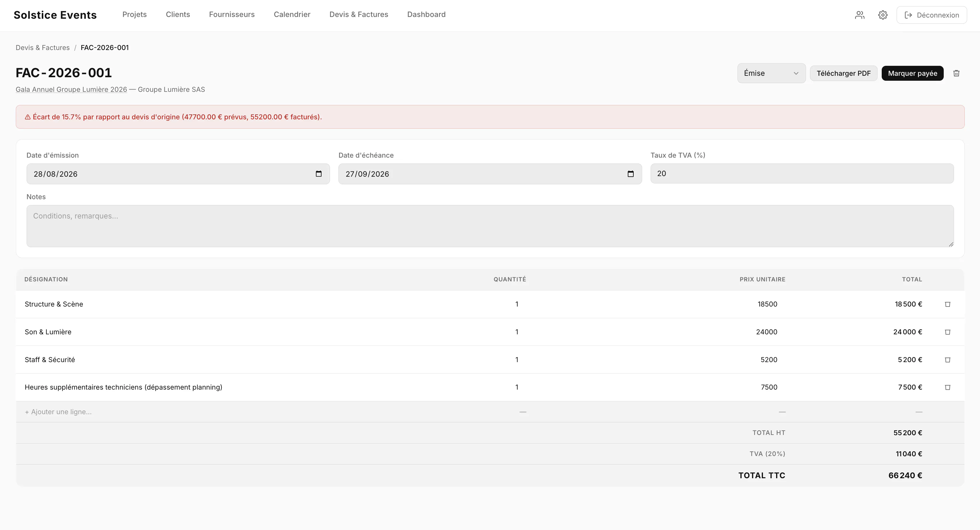Edit the Staff & Sécurité designation
Image resolution: width=980 pixels, height=530 pixels.
point(50,359)
